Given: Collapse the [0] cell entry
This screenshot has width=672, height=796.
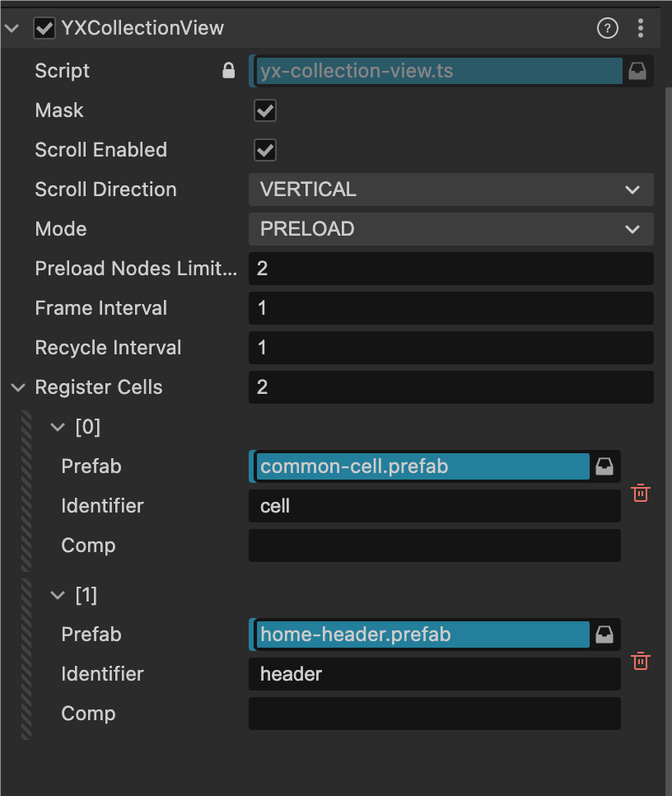Looking at the screenshot, I should 58,427.
